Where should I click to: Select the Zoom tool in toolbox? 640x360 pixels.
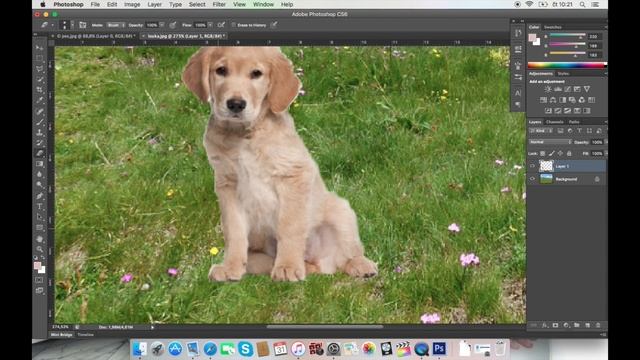tap(40, 249)
